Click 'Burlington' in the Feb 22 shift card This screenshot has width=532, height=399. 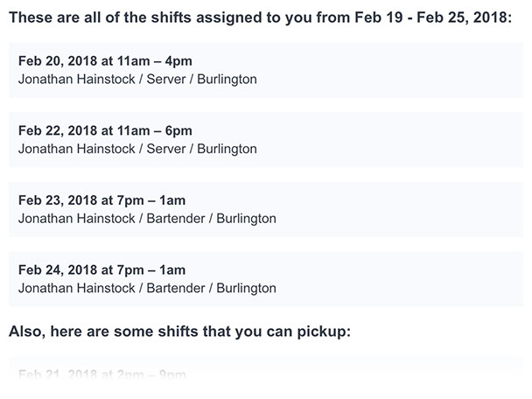[x=227, y=149]
